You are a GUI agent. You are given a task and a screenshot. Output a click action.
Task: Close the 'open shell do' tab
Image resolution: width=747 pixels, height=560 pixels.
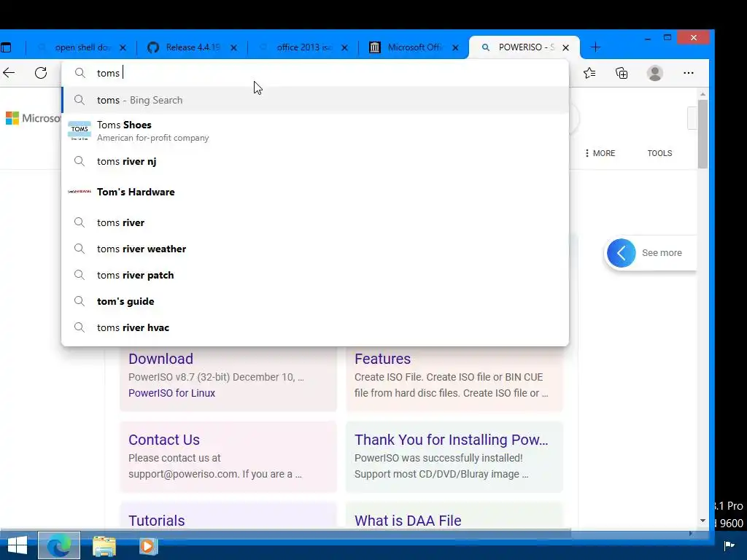[x=123, y=47]
